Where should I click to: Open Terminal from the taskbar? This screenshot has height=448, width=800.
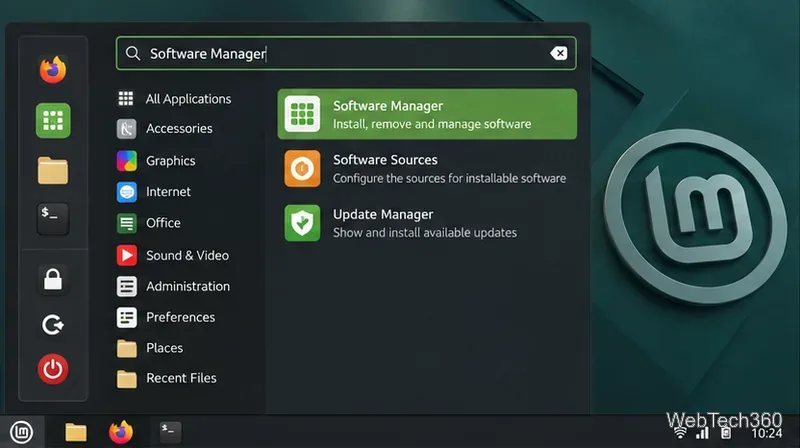point(169,432)
